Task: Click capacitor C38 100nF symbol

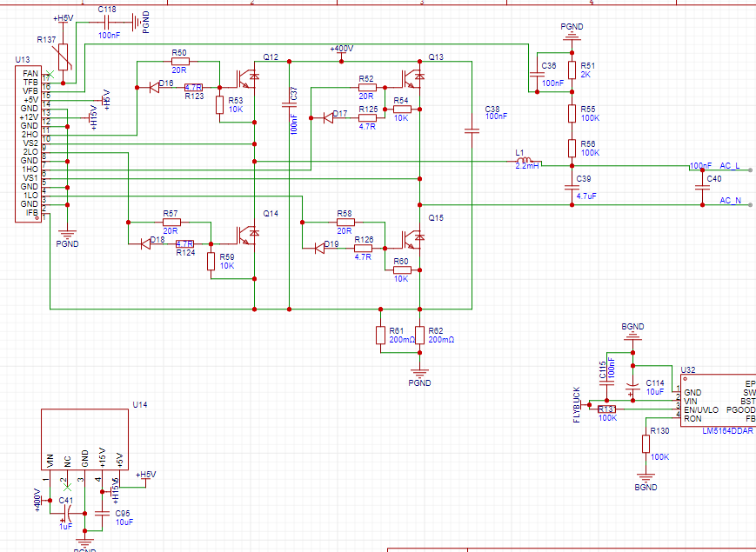Action: pyautogui.click(x=472, y=131)
